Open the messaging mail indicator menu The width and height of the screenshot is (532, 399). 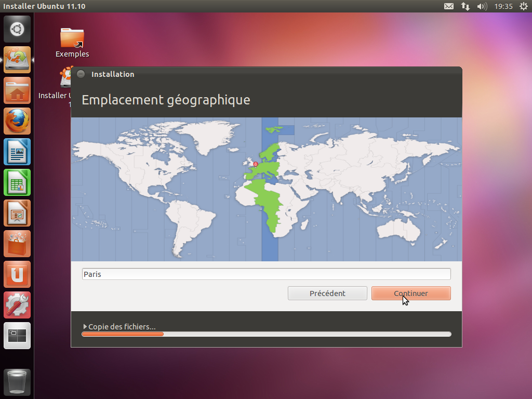pos(449,6)
